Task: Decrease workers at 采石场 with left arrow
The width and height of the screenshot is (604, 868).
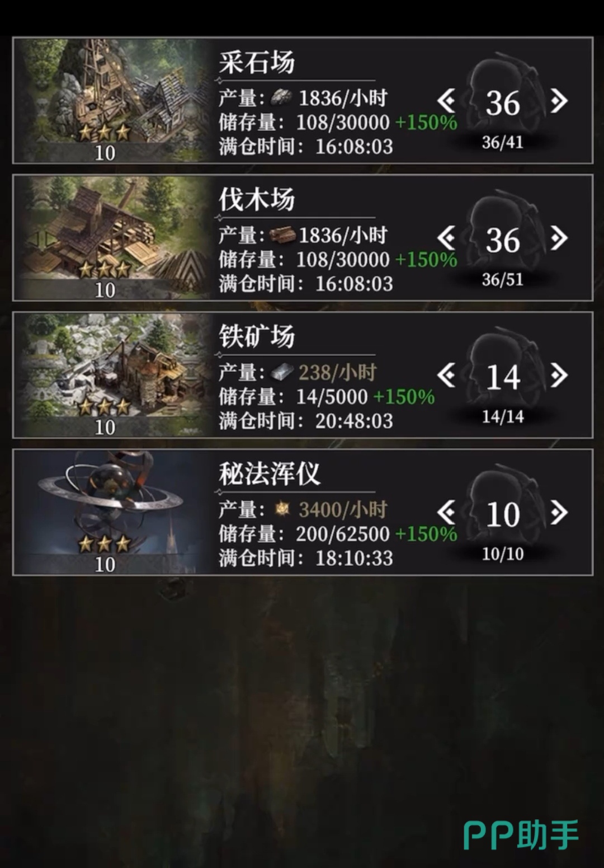Action: point(447,101)
